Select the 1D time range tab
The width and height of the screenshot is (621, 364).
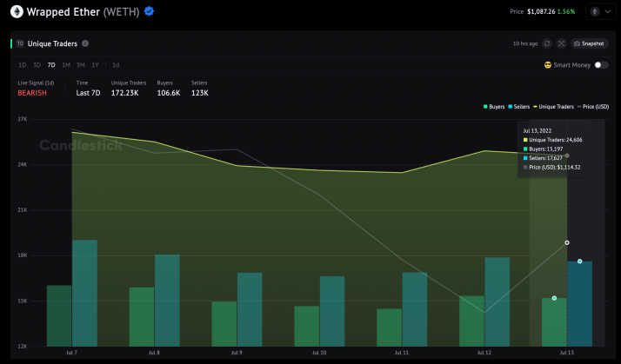click(x=23, y=65)
